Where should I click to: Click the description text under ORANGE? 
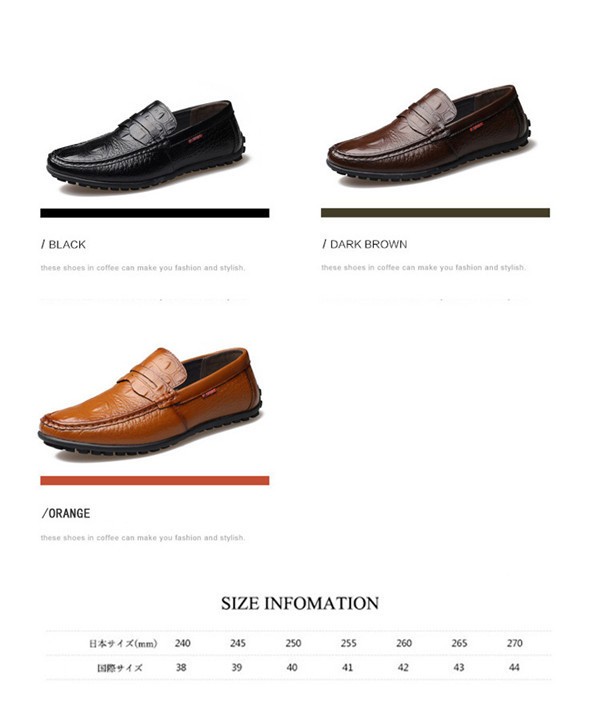143,538
